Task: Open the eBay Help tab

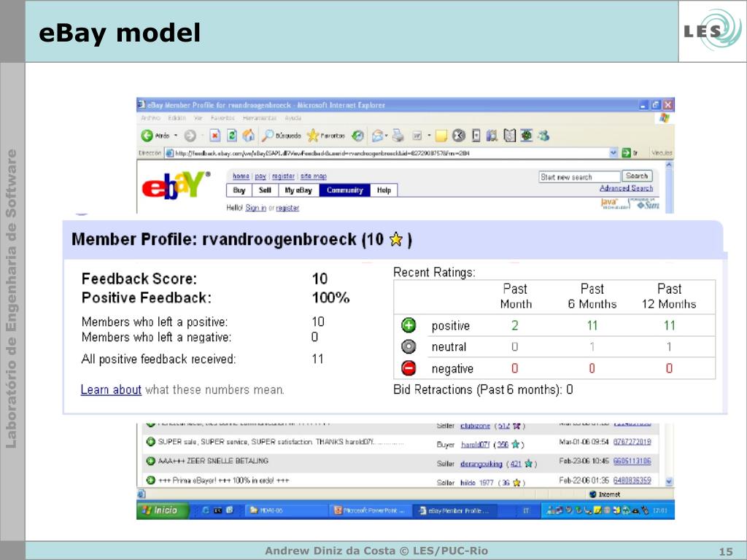Action: point(384,190)
